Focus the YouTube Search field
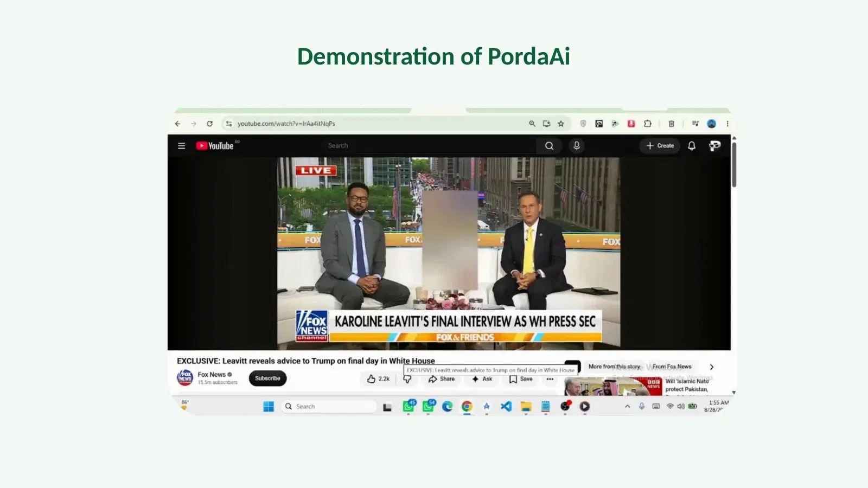This screenshot has height=488, width=868. (x=429, y=146)
